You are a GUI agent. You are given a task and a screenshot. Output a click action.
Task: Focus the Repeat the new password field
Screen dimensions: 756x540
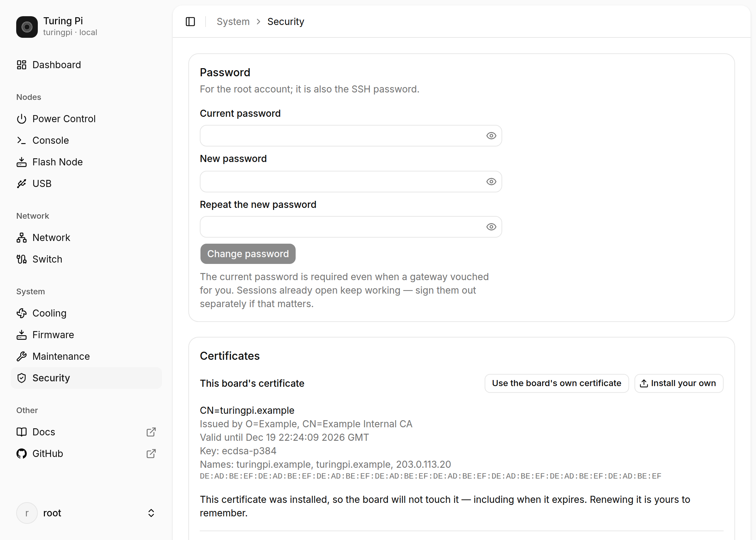(x=351, y=227)
